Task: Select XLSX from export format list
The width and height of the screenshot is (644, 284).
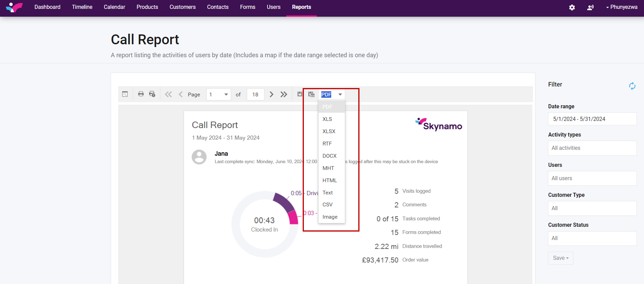Action: coord(329,131)
